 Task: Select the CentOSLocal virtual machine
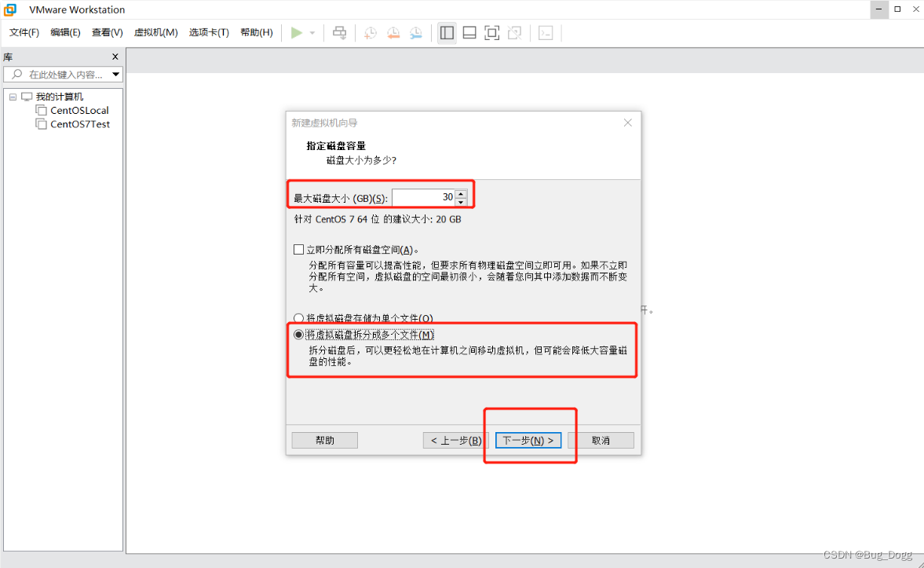tap(79, 110)
